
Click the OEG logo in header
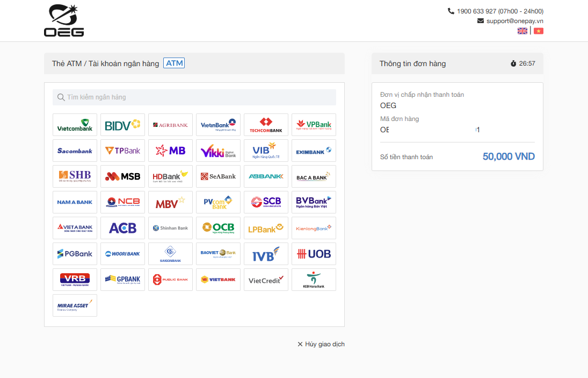[64, 20]
